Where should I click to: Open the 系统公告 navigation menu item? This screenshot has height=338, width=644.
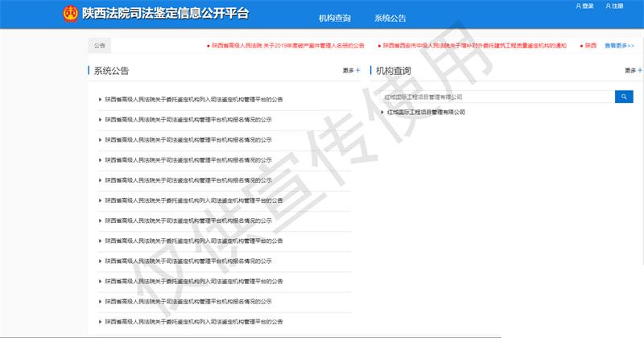point(390,18)
